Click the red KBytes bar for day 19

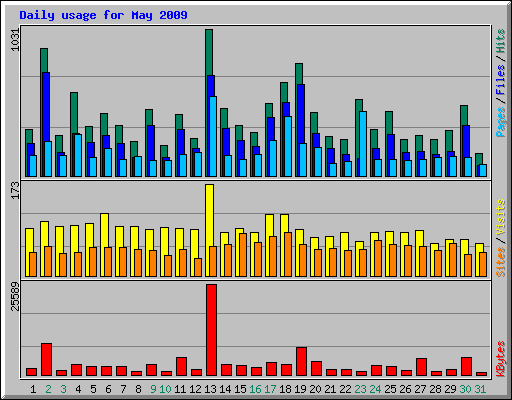[301, 362]
